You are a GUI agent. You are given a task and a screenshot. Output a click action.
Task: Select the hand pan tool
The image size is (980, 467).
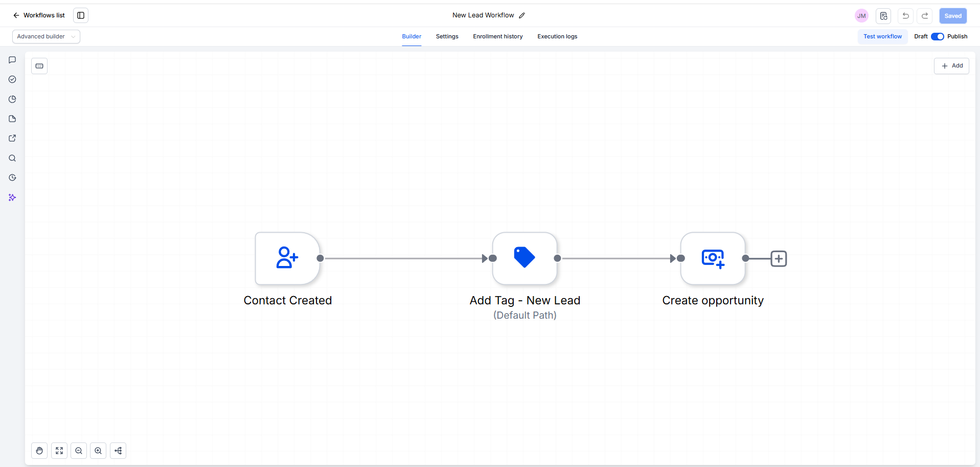coord(39,451)
